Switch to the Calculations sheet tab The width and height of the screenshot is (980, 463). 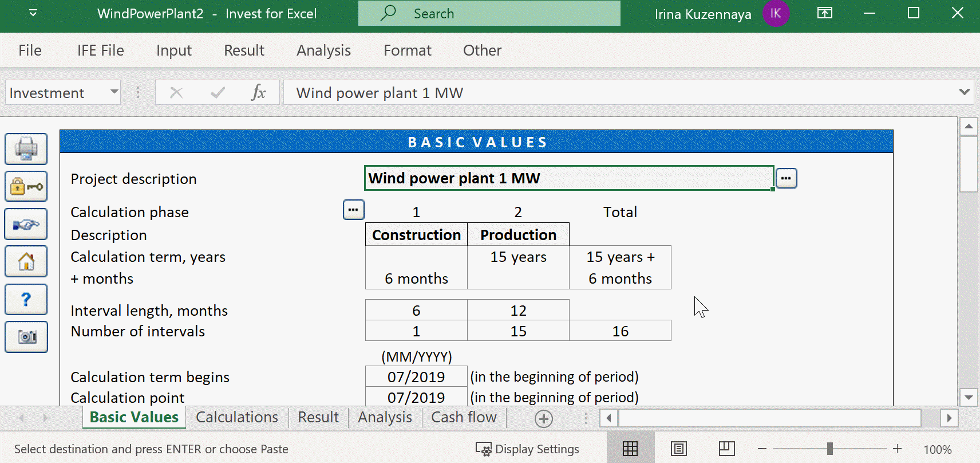pyautogui.click(x=237, y=417)
